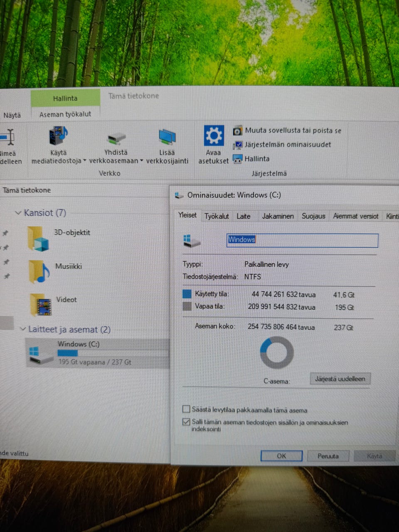
Task: Click the blue Käytetty tila color square
Action: 187,294
